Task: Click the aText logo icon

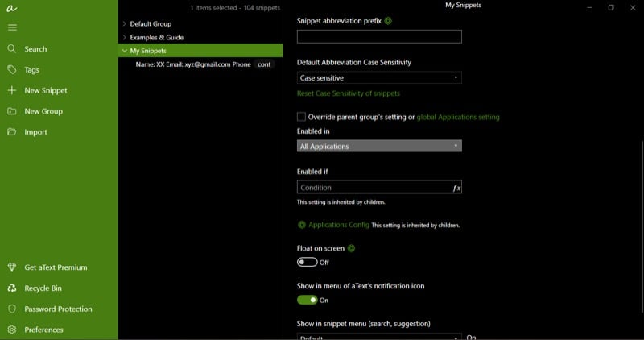Action: click(x=11, y=8)
